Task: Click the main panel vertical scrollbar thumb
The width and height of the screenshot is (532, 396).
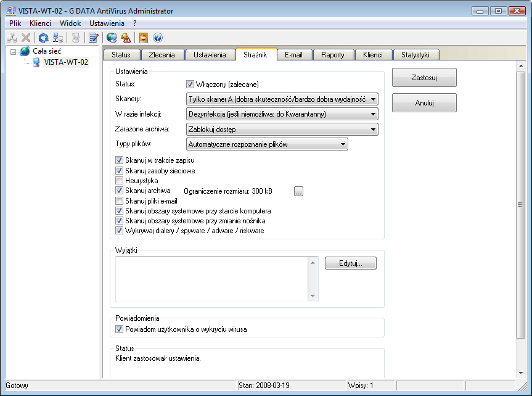Action: pos(521,205)
